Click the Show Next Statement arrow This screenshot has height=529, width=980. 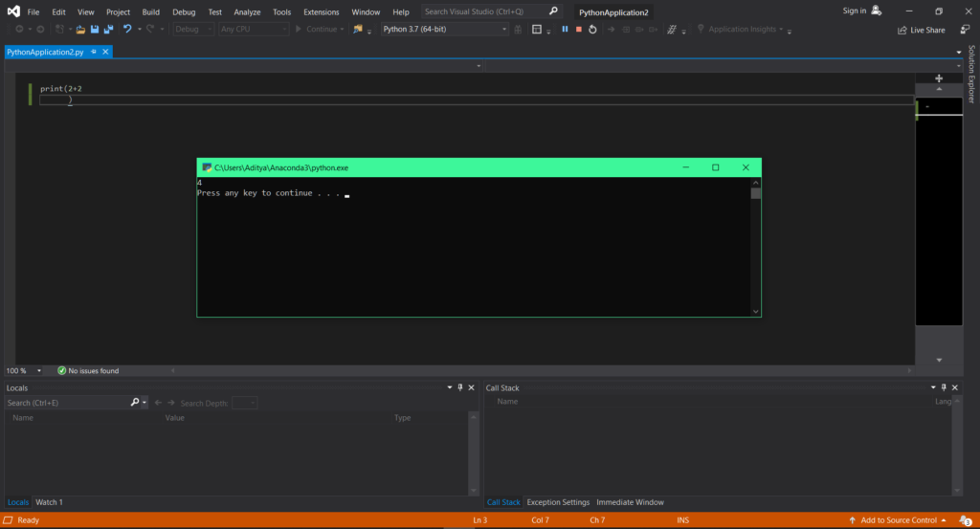tap(611, 30)
